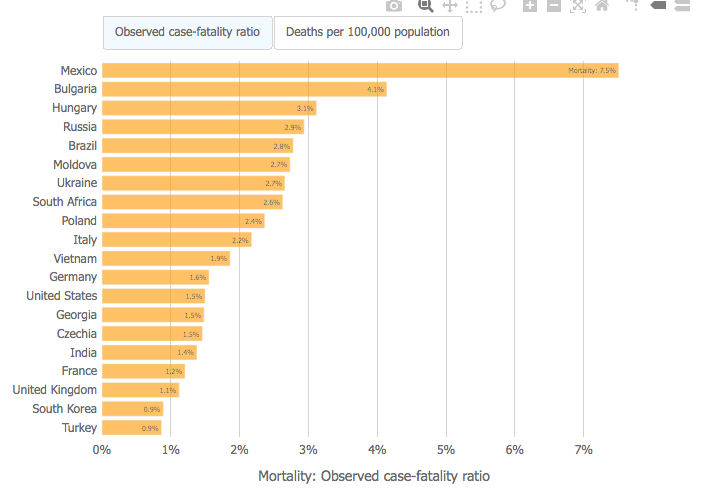Select the Pan tool in modebar
This screenshot has height=497, width=702.
coord(449,6)
